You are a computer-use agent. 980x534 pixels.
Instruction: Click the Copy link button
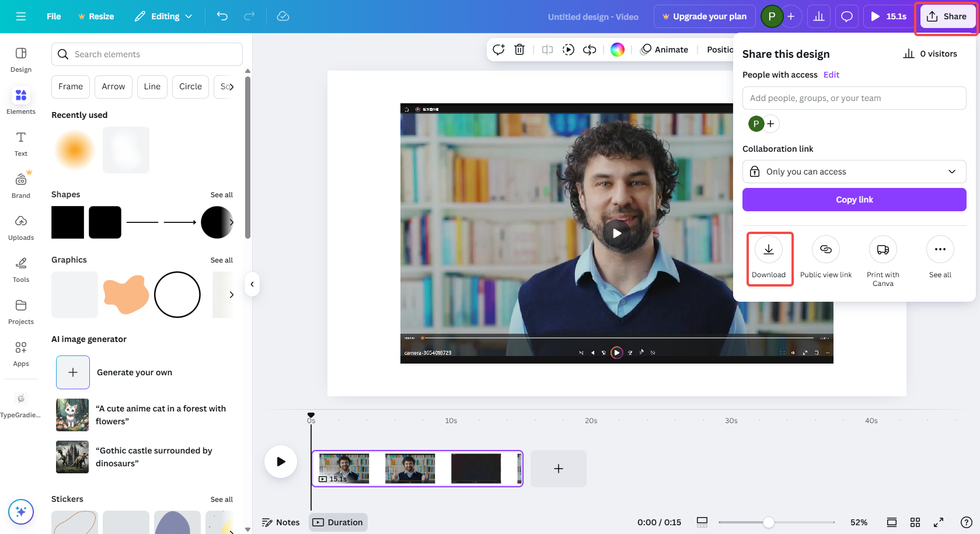854,199
